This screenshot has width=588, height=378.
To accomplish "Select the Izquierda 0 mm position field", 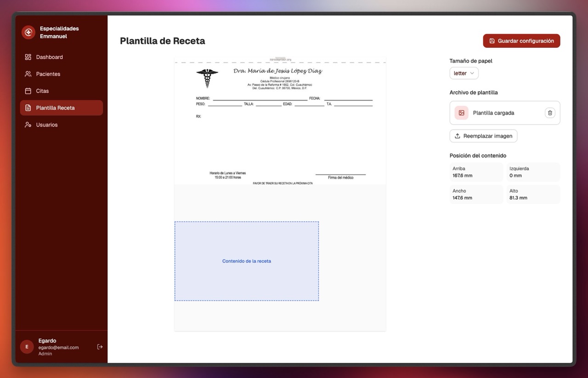I will pyautogui.click(x=533, y=172).
